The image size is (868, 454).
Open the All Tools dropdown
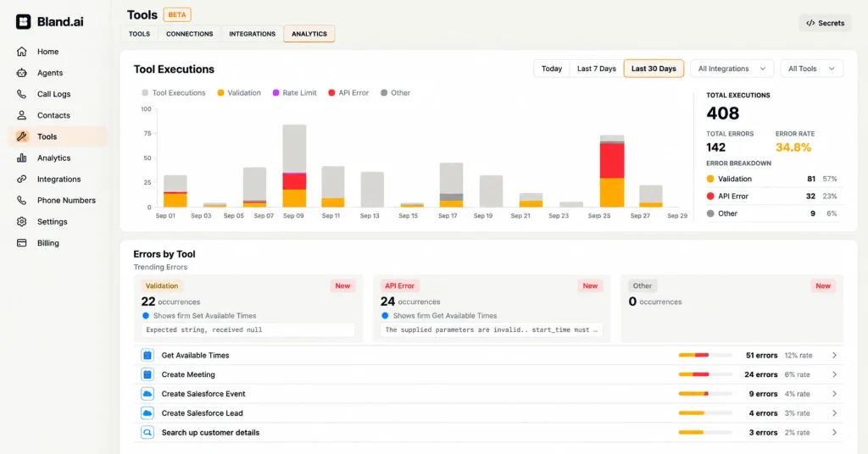pyautogui.click(x=811, y=69)
